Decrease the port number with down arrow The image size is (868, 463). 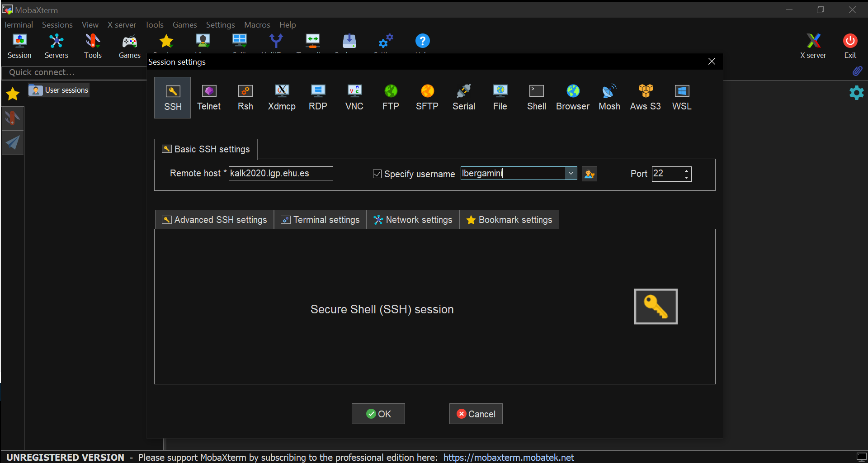click(686, 177)
